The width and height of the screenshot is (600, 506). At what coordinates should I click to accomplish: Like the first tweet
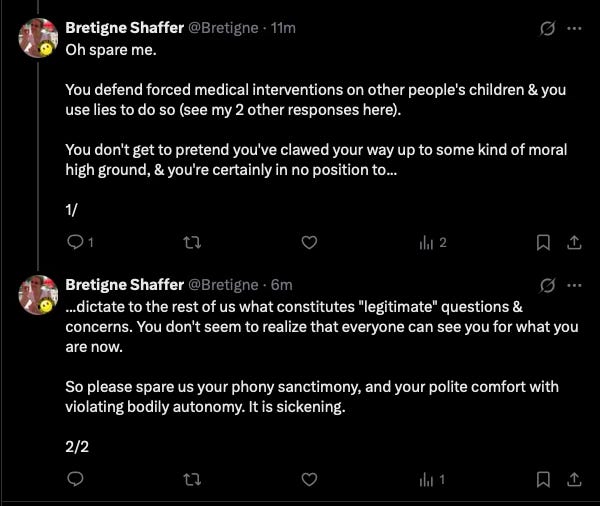click(309, 242)
